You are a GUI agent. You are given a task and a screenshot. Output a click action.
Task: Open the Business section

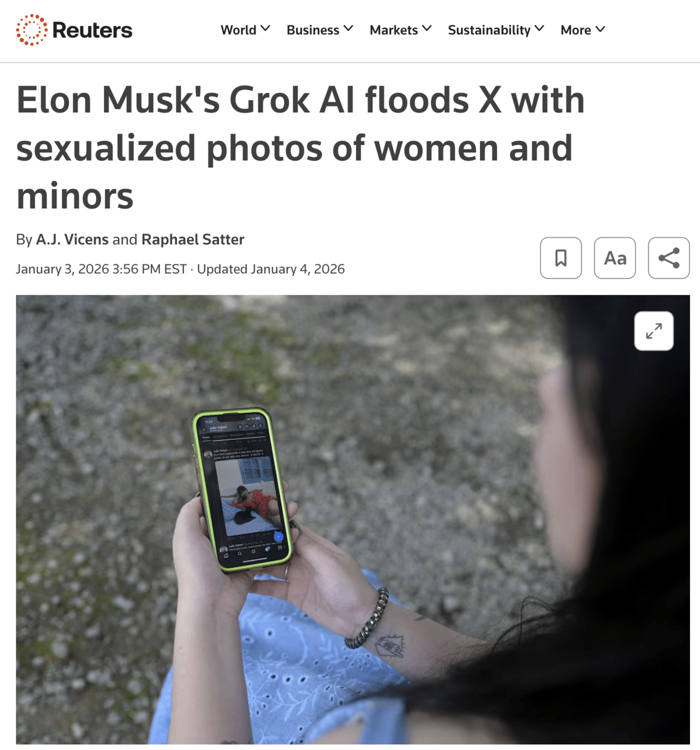[313, 30]
